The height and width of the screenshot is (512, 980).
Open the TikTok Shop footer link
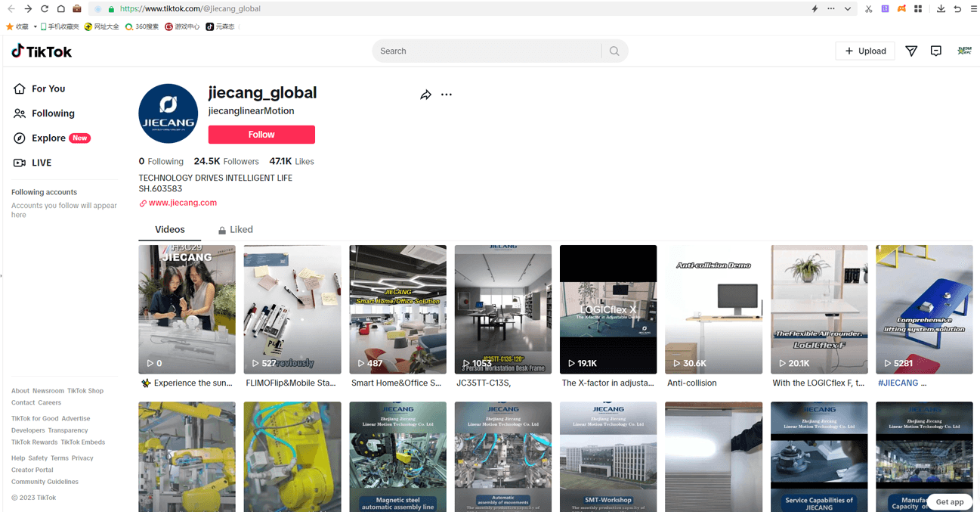[x=85, y=391]
